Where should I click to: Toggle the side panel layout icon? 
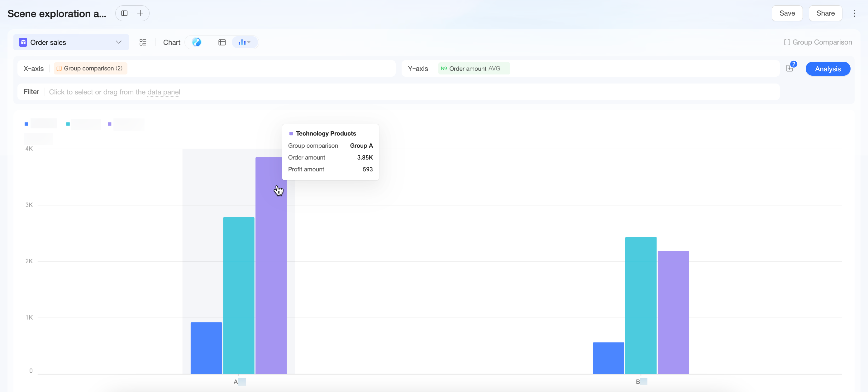124,13
